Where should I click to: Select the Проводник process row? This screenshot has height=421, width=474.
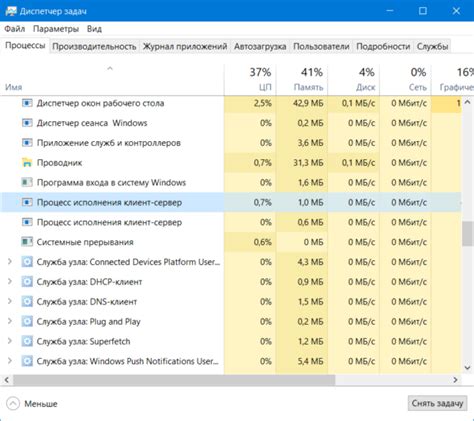pyautogui.click(x=231, y=163)
